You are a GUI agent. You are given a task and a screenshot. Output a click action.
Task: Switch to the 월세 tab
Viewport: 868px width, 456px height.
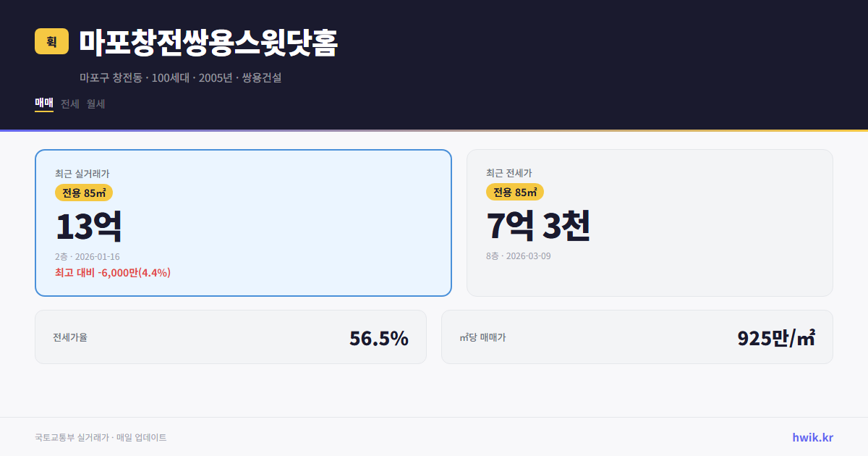94,104
